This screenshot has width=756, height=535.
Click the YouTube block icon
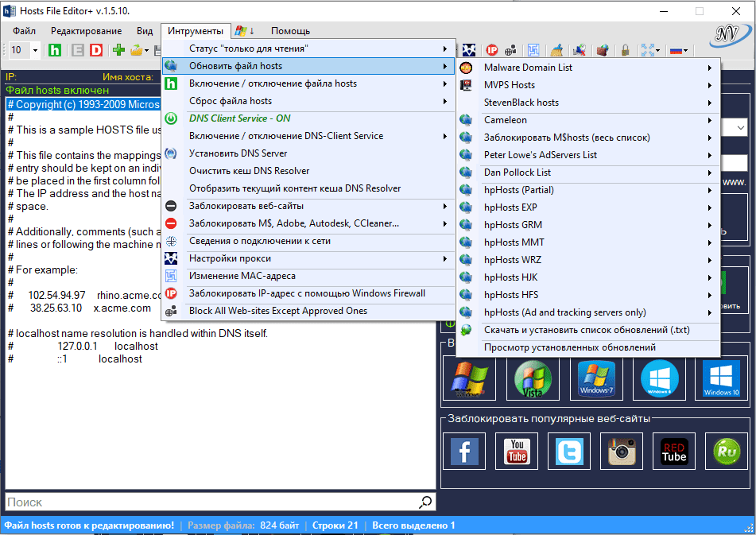point(517,452)
